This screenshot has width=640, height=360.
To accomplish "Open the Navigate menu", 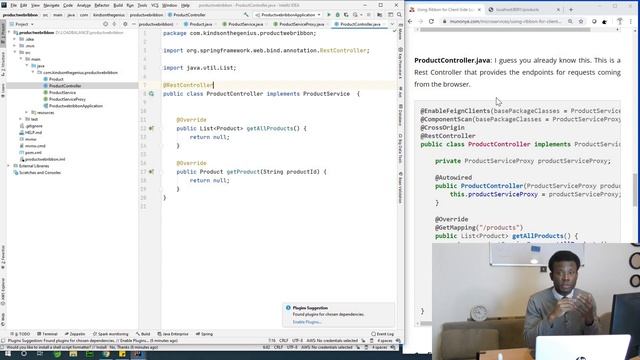I will pos(51,5).
